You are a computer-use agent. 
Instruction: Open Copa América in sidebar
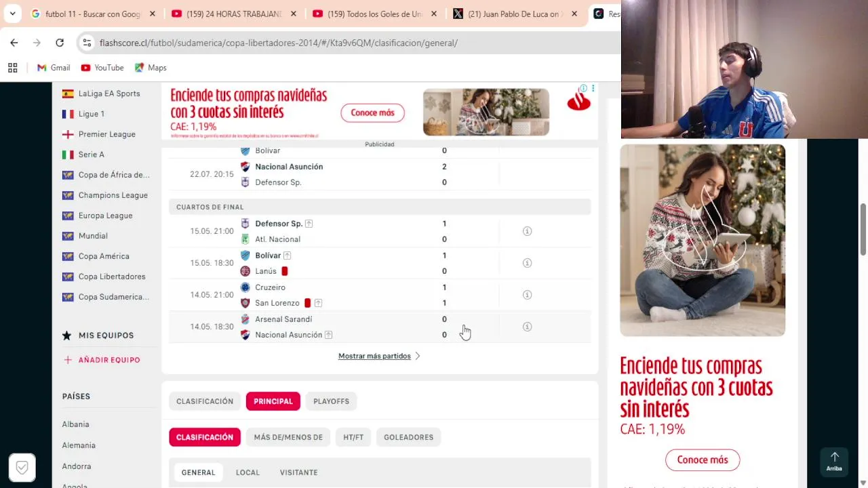pos(104,256)
